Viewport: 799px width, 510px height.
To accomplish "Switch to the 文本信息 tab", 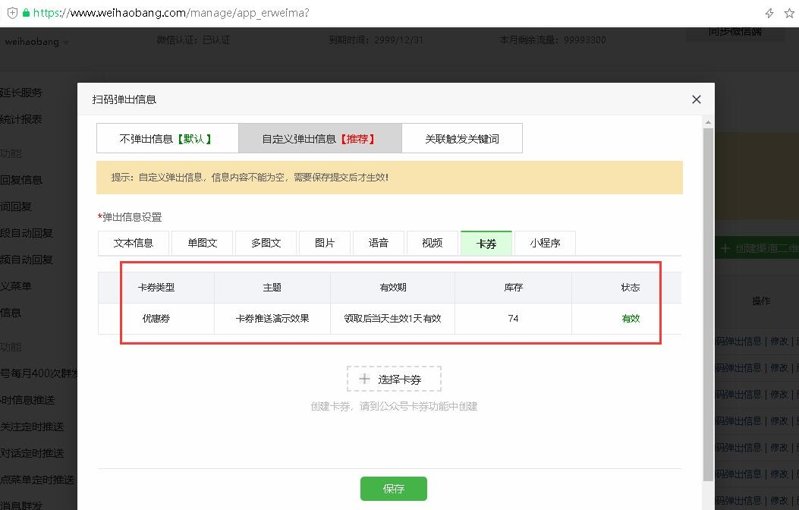I will point(134,243).
